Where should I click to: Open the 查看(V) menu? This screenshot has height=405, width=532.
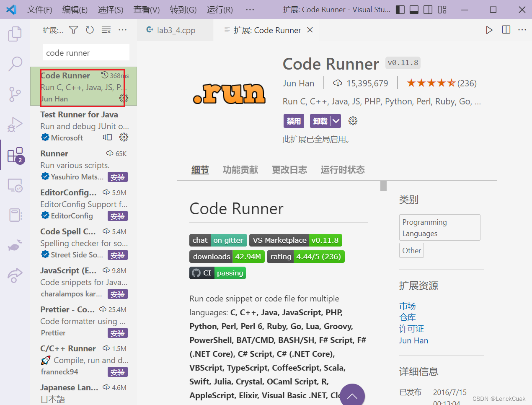147,10
